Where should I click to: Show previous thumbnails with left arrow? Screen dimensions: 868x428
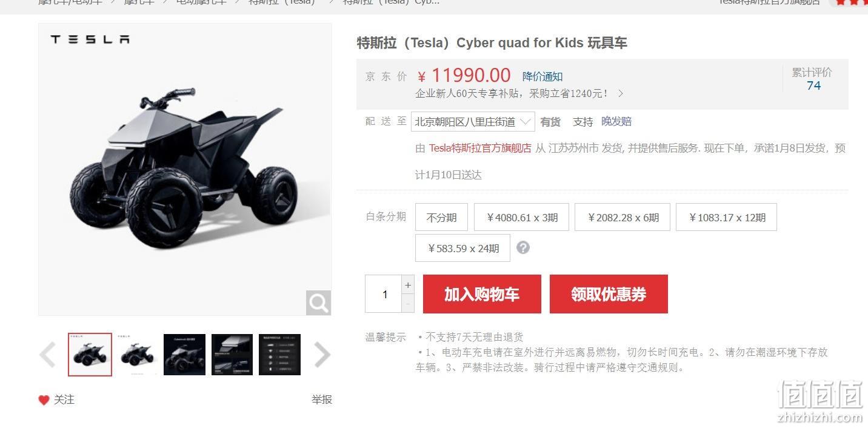(x=48, y=355)
